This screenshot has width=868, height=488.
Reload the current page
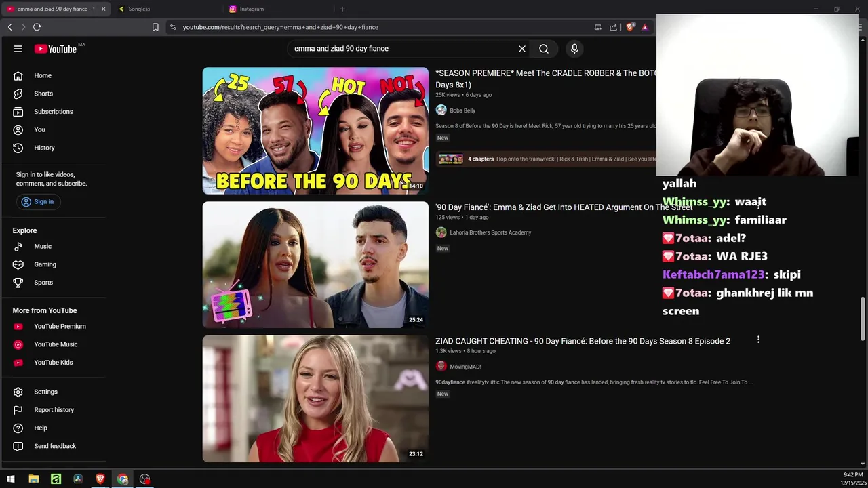pyautogui.click(x=37, y=27)
